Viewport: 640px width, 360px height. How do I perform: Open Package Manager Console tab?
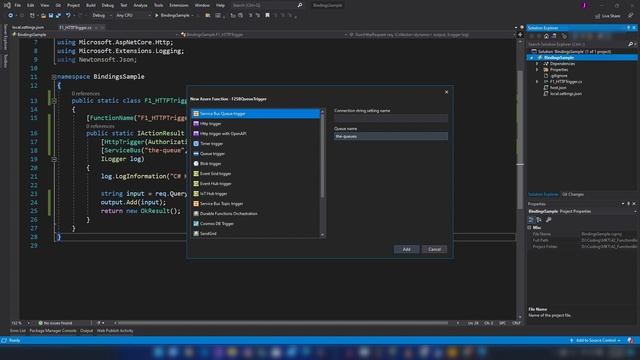click(53, 331)
